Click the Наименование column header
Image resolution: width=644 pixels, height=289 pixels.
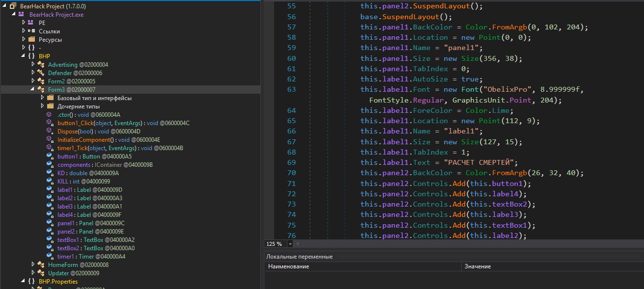(x=287, y=266)
